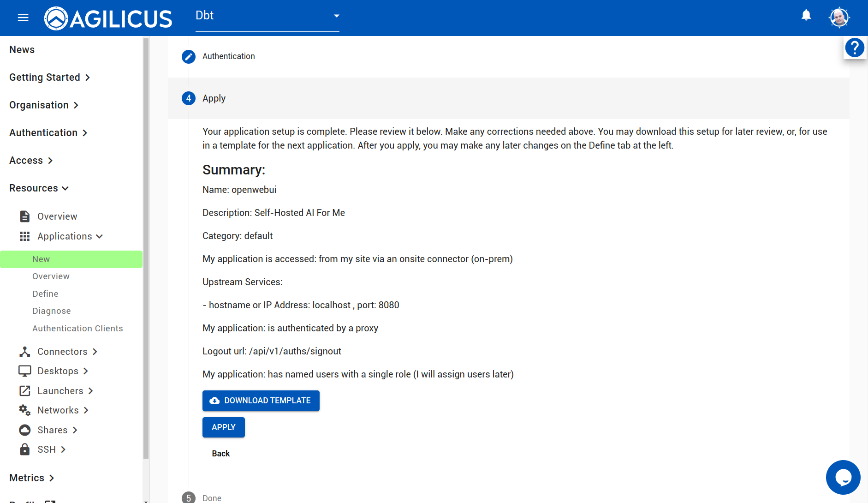Click the sidebar vertical scrollbar

(146, 249)
